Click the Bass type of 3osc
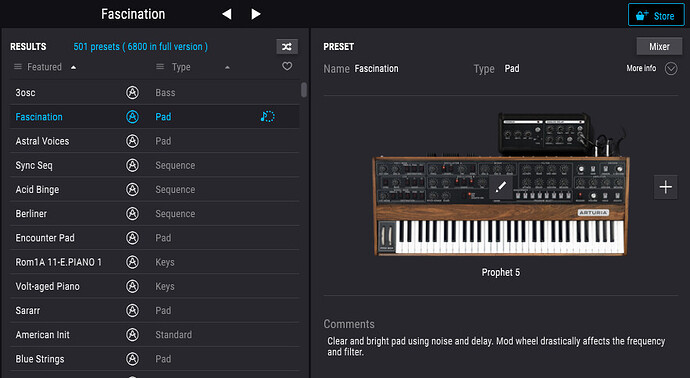 point(165,92)
